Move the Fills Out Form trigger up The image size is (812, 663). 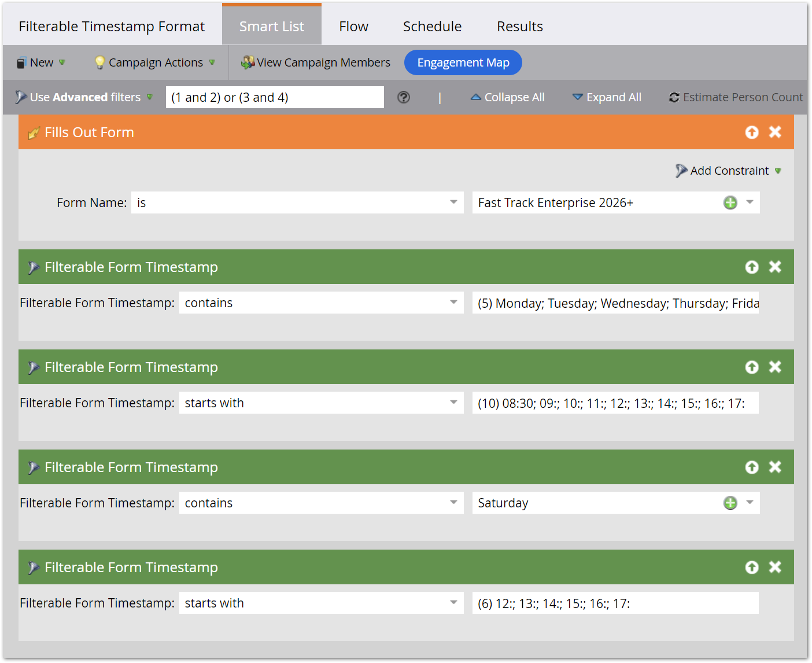coord(751,132)
